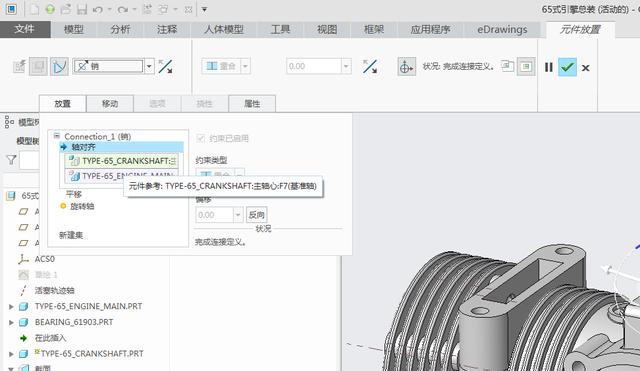Toggle the manual placement curve icon
640x371 pixels.
coord(59,66)
